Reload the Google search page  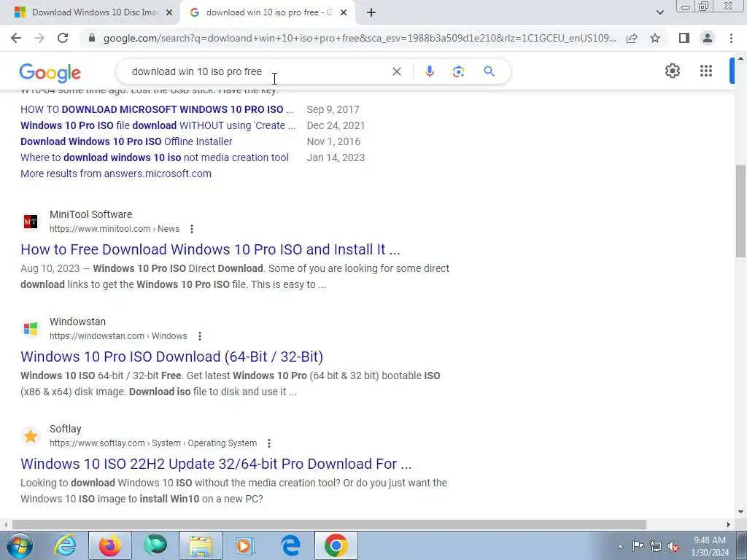63,38
